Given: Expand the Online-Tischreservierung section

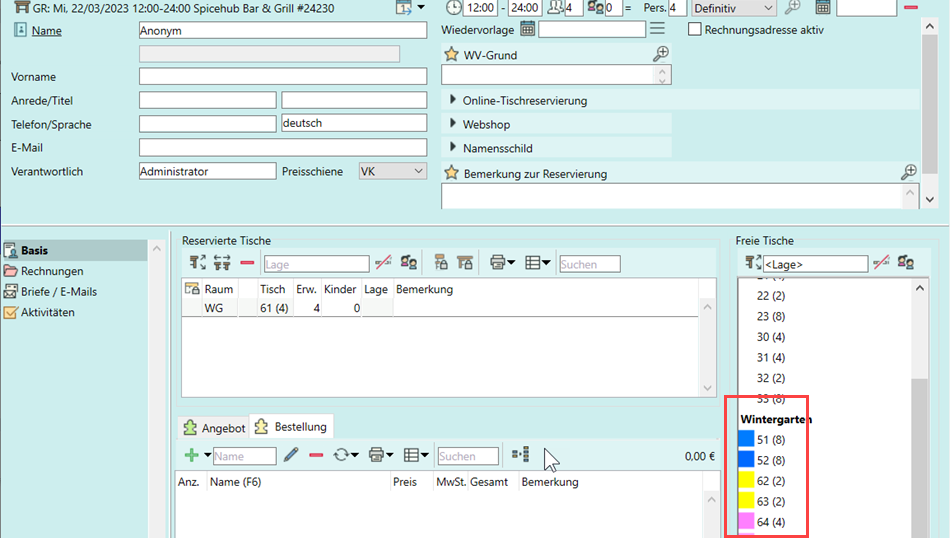Looking at the screenshot, I should point(453,100).
